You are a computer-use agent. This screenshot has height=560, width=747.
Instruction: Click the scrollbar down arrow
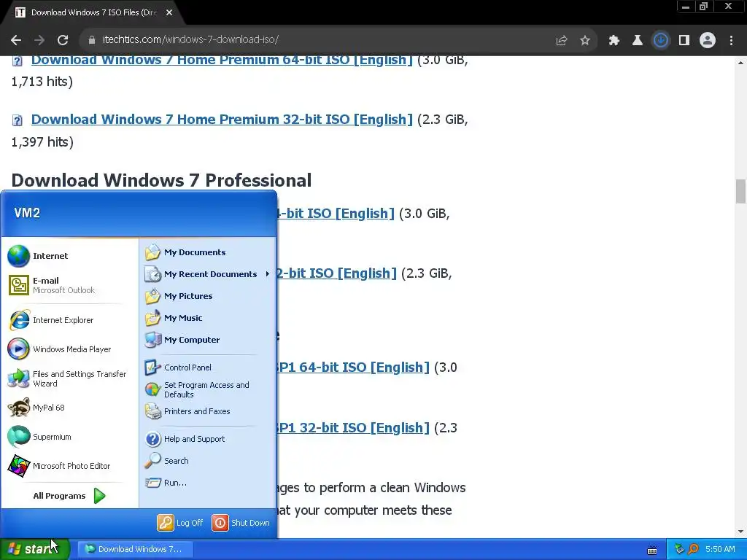tap(740, 532)
